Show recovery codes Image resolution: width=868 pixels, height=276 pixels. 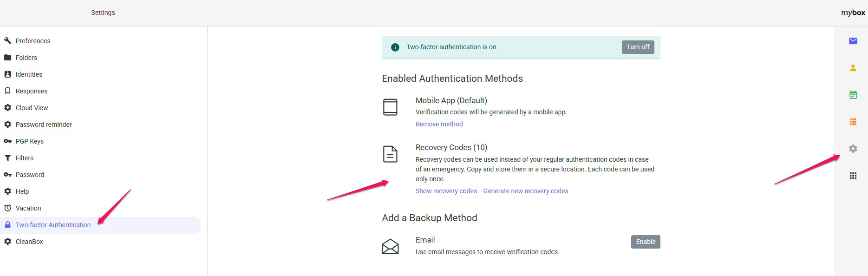pyautogui.click(x=446, y=191)
